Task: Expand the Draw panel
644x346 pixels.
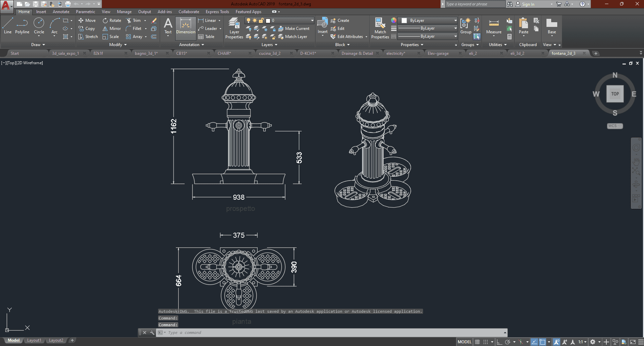Action: pos(38,45)
